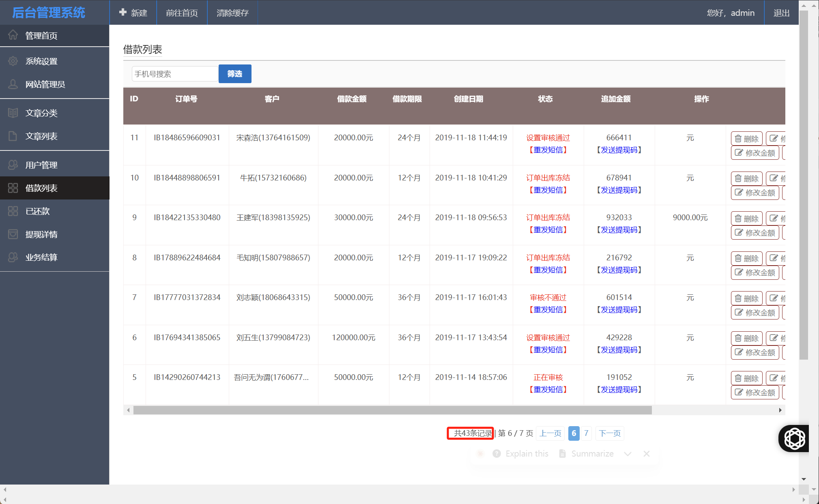The height and width of the screenshot is (504, 819).
Task: Open the floating AI assistant icon
Action: 794,438
